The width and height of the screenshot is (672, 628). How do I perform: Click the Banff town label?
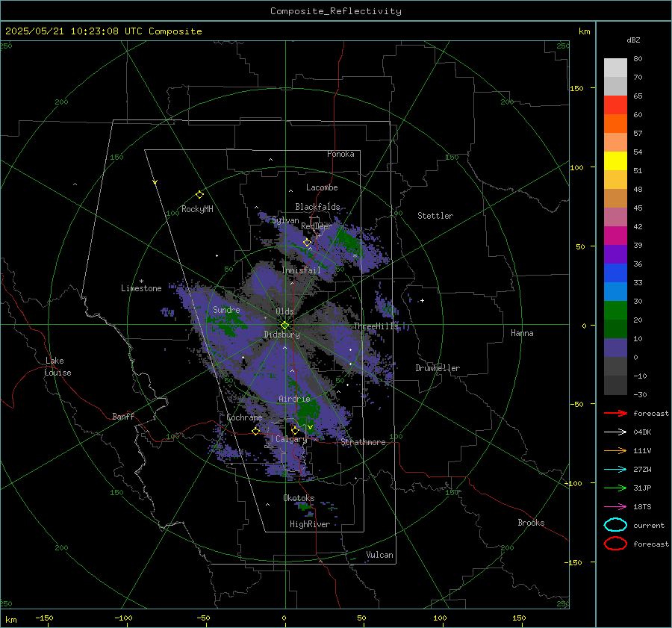tap(123, 416)
